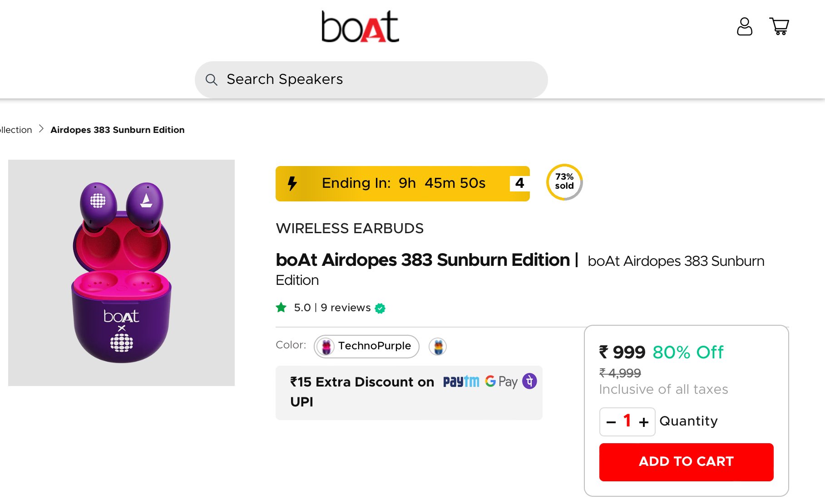This screenshot has height=504, width=825.
Task: Click the 73% sold progress circle
Action: 564,182
